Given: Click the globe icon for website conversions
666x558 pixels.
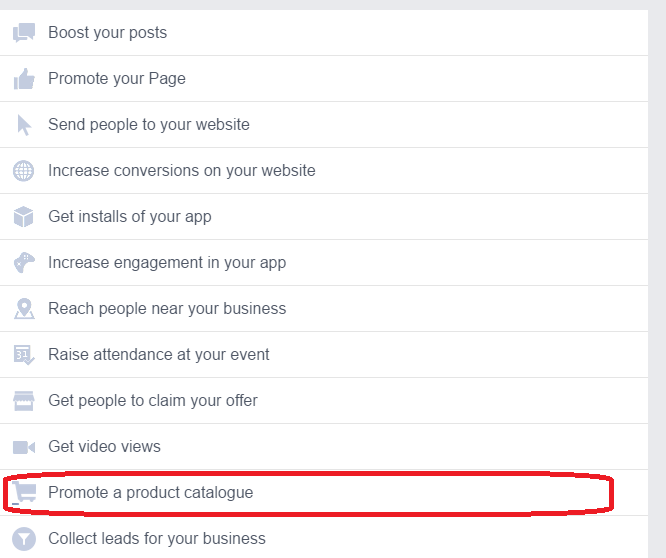Looking at the screenshot, I should coord(24,171).
